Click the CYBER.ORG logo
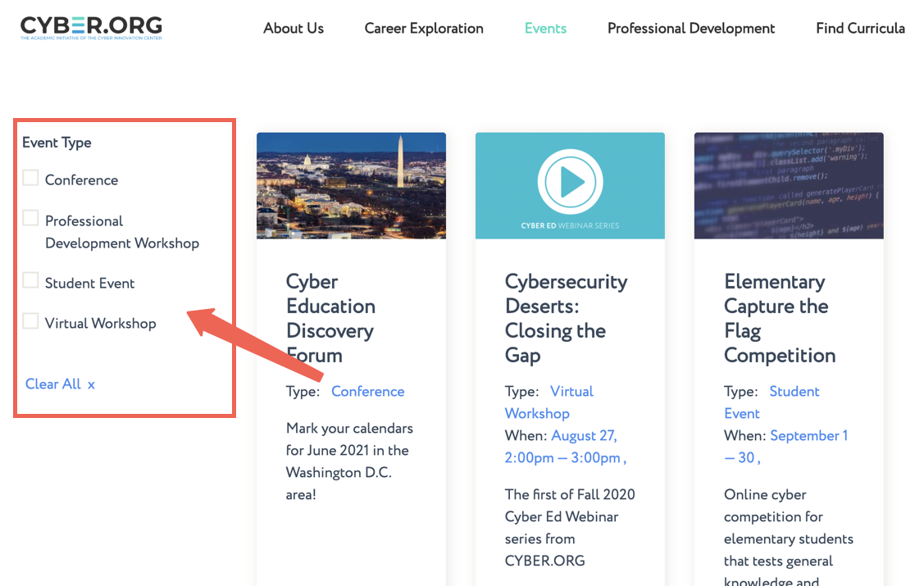Viewport: 924px width, 586px height. pos(91,28)
